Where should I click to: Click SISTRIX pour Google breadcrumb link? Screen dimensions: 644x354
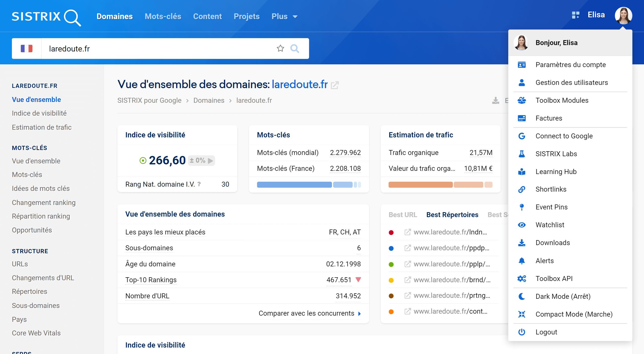point(149,101)
